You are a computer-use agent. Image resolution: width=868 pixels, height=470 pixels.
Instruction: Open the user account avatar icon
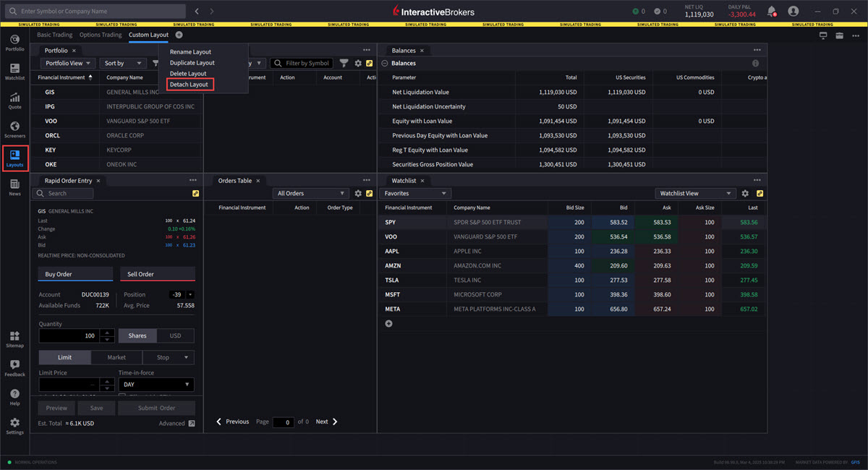(793, 11)
